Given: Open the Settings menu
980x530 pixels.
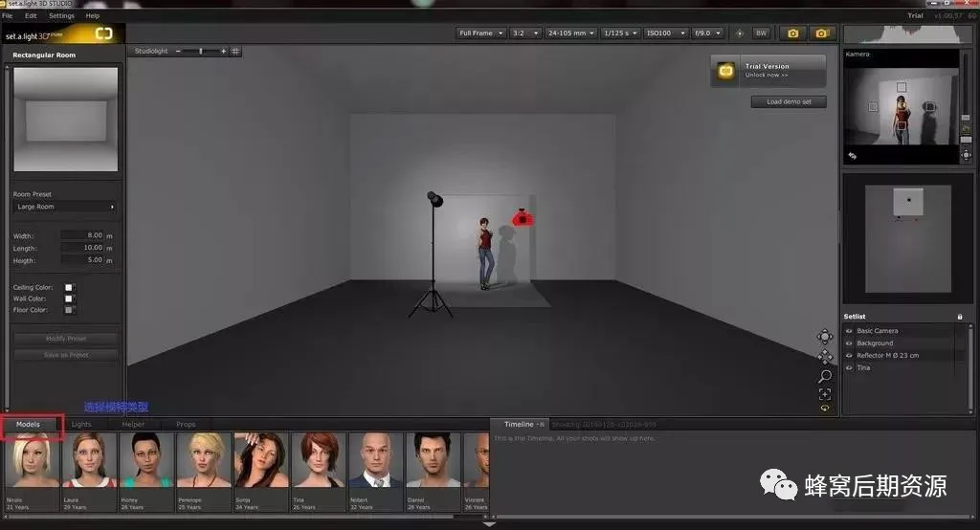Looking at the screenshot, I should 61,15.
